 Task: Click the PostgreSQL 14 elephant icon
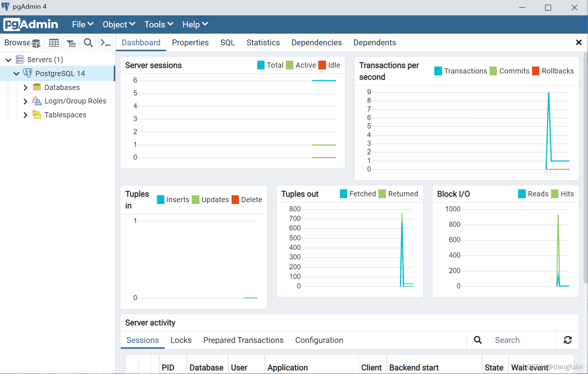point(28,73)
